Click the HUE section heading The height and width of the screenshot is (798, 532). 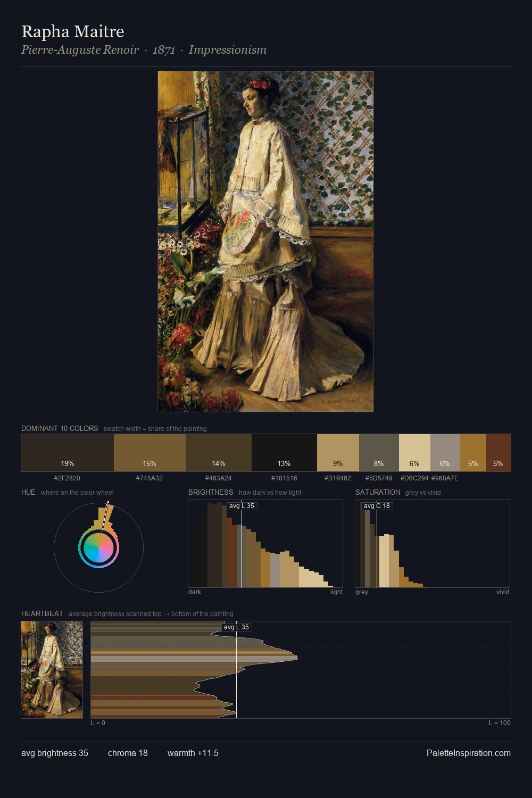(x=28, y=493)
